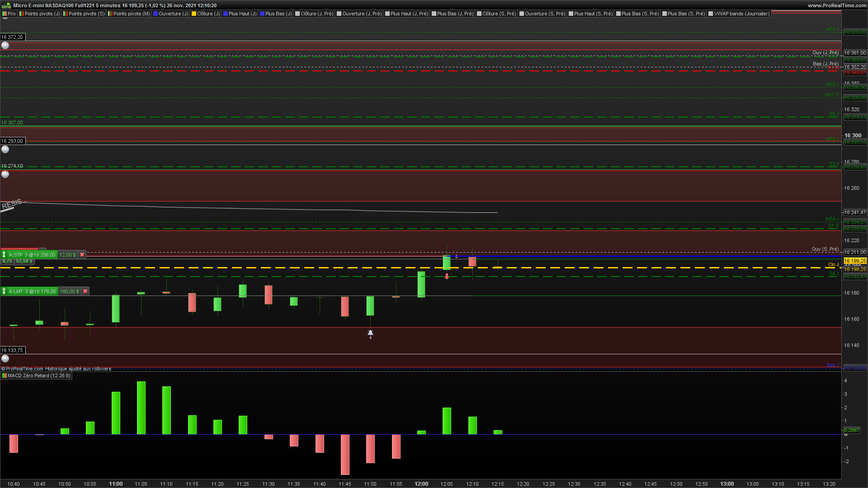Toggle VWAP bands (Journalier) indicator box
Image resolution: width=868 pixels, height=488 pixels.
coord(711,14)
